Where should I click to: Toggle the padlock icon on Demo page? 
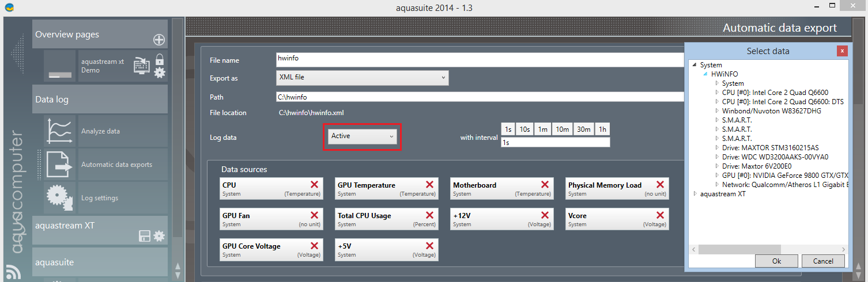[x=160, y=59]
